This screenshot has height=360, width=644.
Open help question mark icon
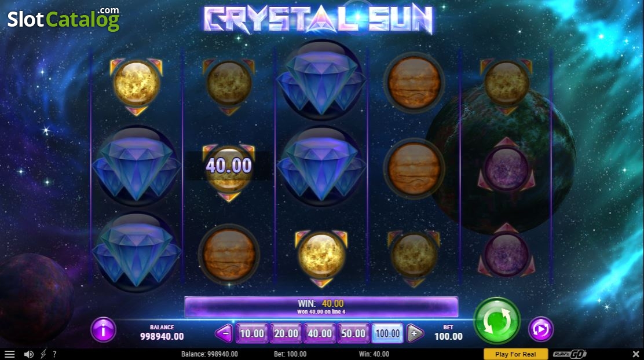pyautogui.click(x=54, y=354)
